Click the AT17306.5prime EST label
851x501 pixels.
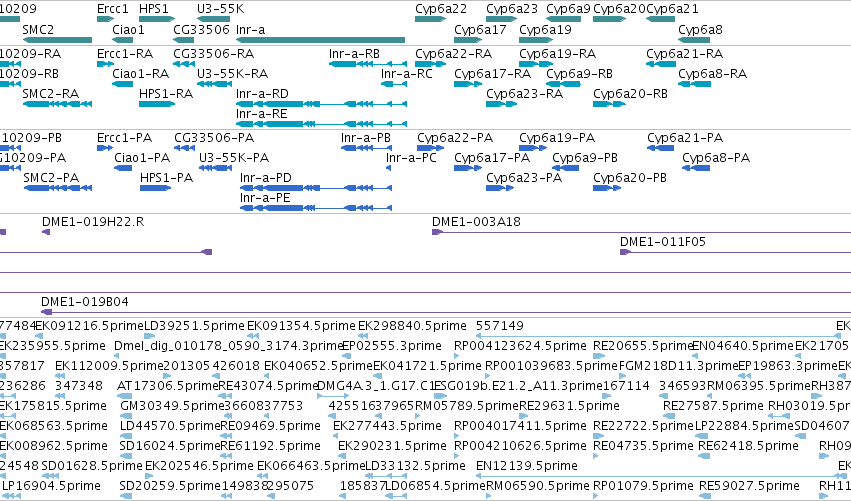coord(168,386)
